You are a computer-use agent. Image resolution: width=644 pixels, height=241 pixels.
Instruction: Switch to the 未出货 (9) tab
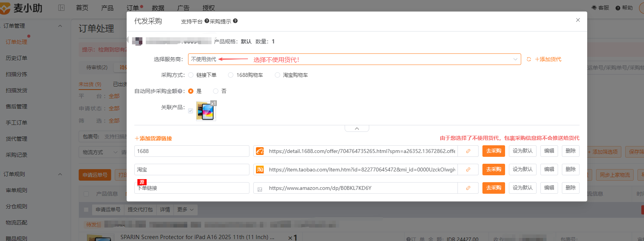[x=90, y=84]
